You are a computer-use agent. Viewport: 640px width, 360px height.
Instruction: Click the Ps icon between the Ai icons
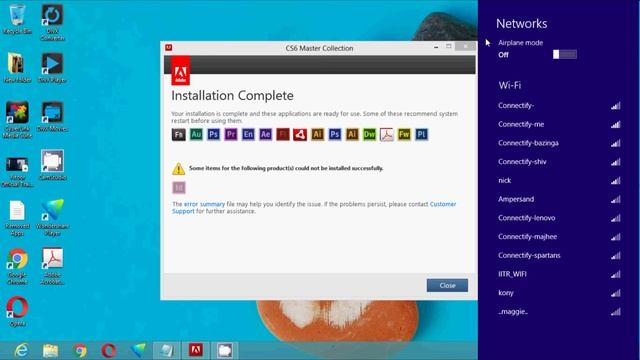[335, 134]
